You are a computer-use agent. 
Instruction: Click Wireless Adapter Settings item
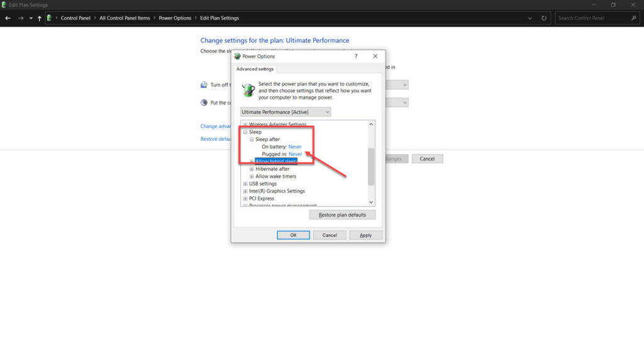point(277,124)
